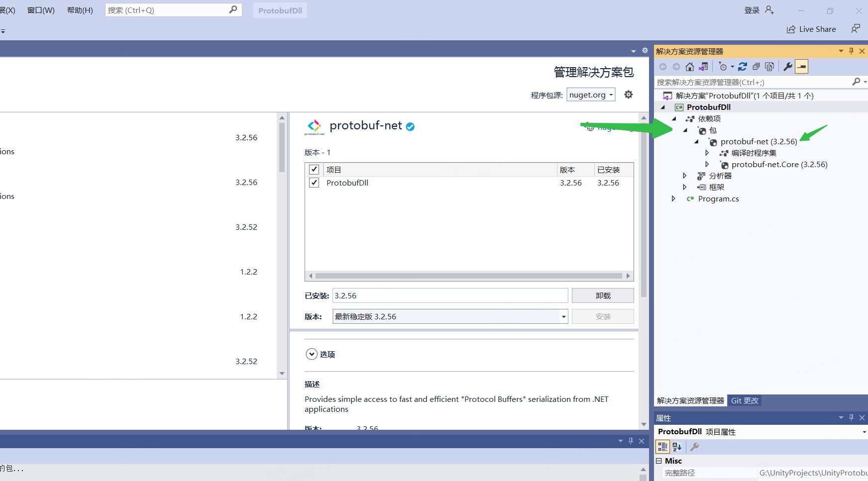Image resolution: width=868 pixels, height=481 pixels.
Task: Collapse the 选项 section in package details
Action: [x=312, y=354]
